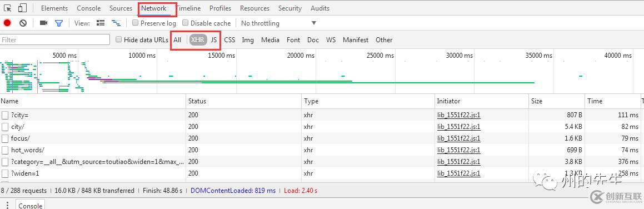Toggle the filter funnel icon

pyautogui.click(x=59, y=23)
